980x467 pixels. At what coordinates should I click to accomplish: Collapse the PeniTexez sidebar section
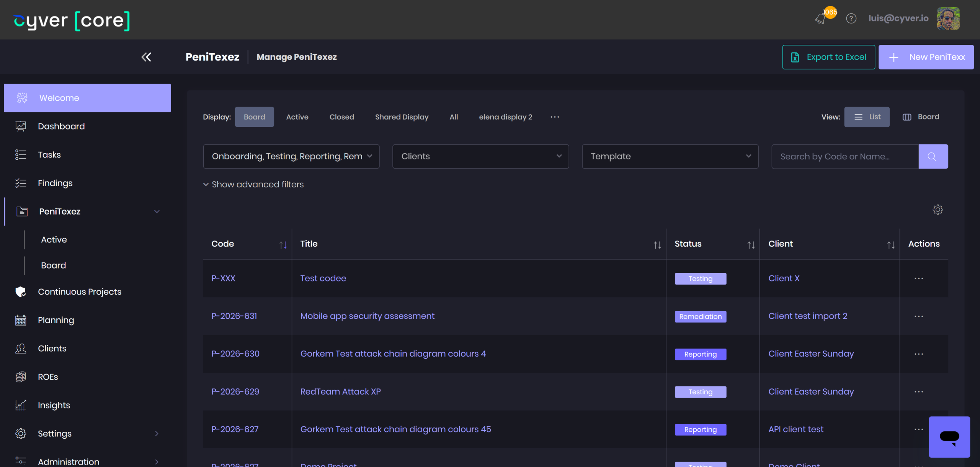point(157,211)
